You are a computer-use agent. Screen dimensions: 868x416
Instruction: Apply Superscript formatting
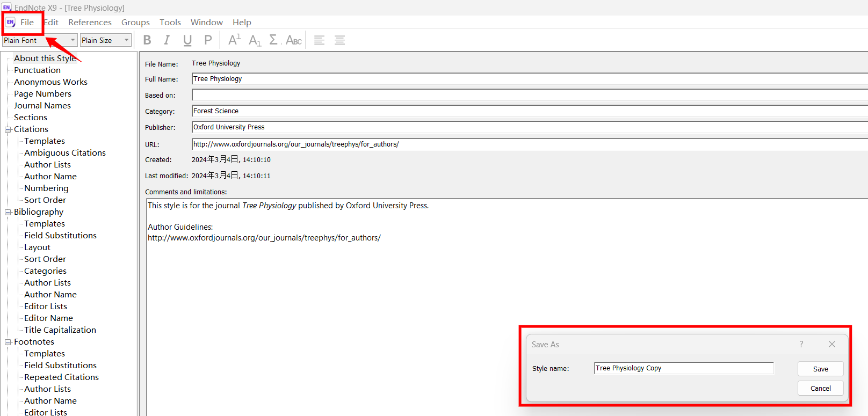pyautogui.click(x=235, y=40)
